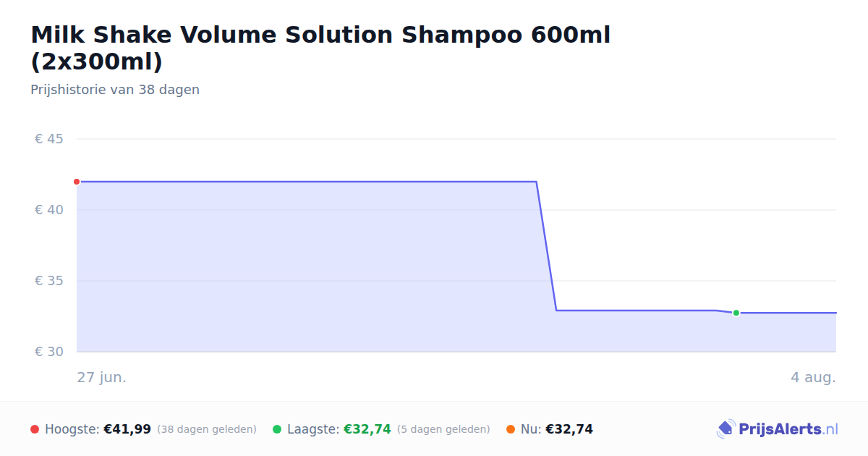Select the green Laagste legend dot
The image size is (868, 456).
point(277,429)
